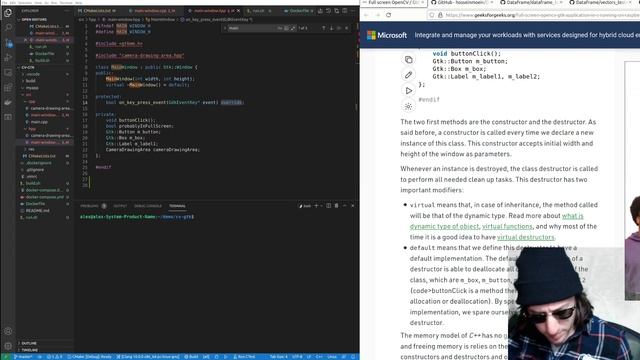Click errors and warnings count in status bar
The height and width of the screenshot is (360, 640).
pos(54,357)
